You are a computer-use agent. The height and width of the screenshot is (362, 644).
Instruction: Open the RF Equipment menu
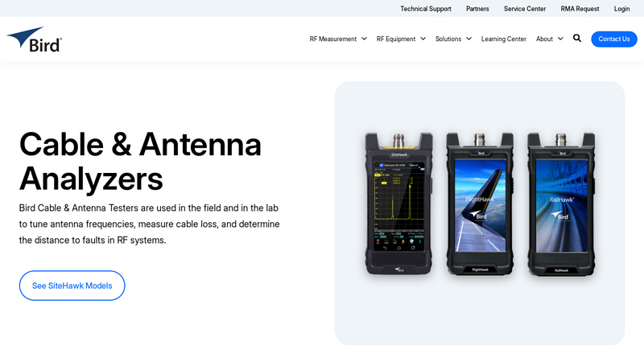[396, 39]
